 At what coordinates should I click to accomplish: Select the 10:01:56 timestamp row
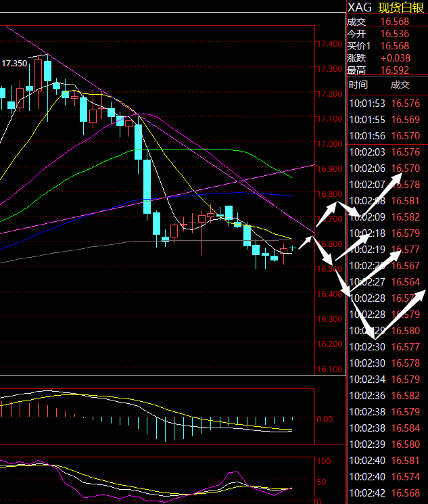(367, 136)
